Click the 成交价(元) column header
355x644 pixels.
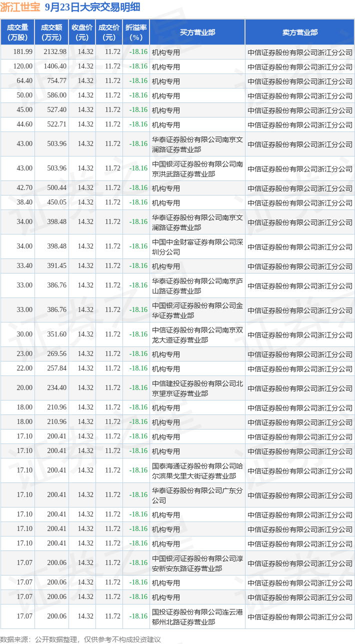click(x=109, y=32)
